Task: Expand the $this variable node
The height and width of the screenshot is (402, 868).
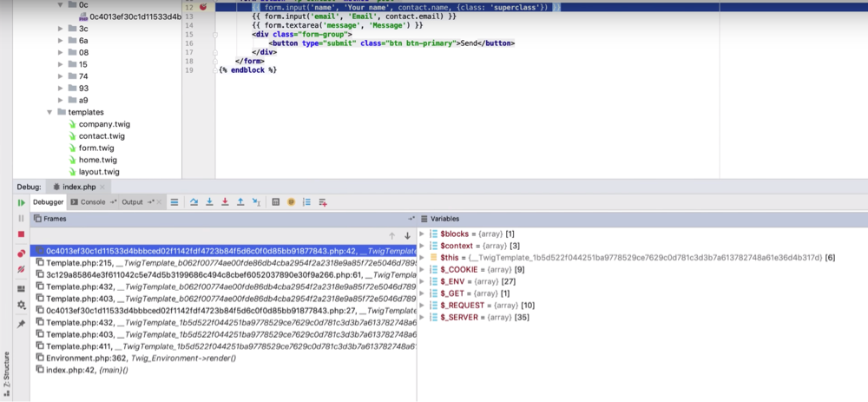Action: coord(423,258)
